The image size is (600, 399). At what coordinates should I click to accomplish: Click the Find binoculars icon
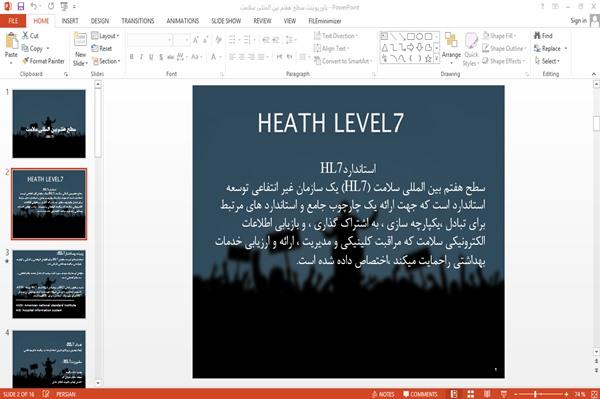537,35
